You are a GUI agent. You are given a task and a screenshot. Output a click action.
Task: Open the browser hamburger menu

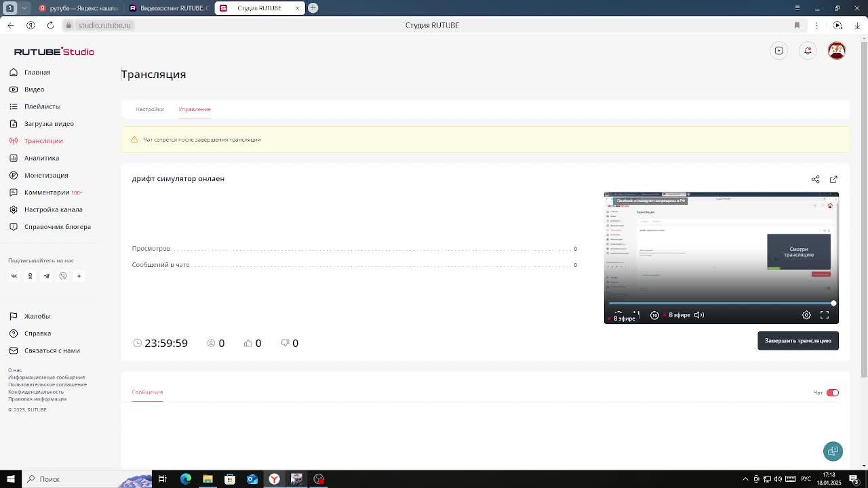point(797,8)
